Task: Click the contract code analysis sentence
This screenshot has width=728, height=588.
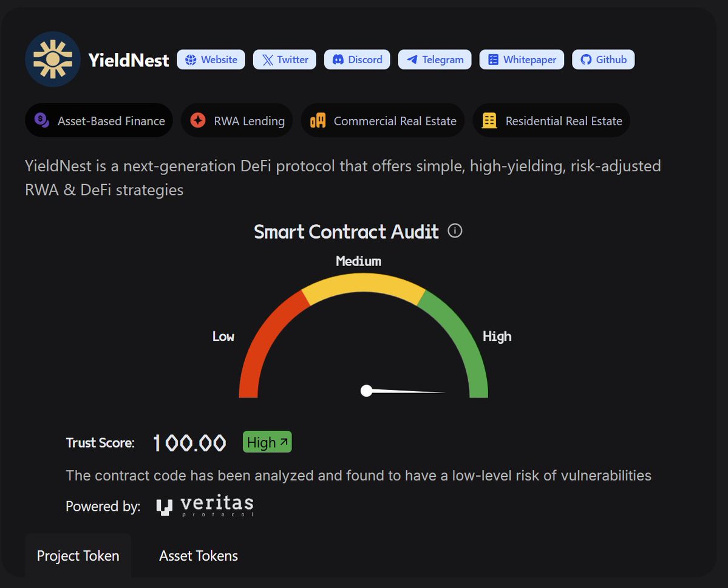Action: point(358,475)
